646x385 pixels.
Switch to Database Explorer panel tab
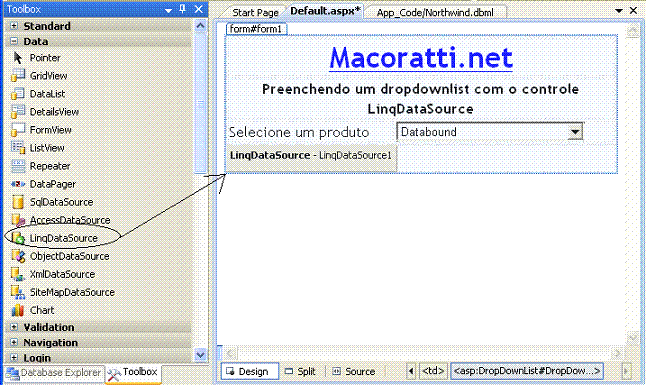pos(54,373)
